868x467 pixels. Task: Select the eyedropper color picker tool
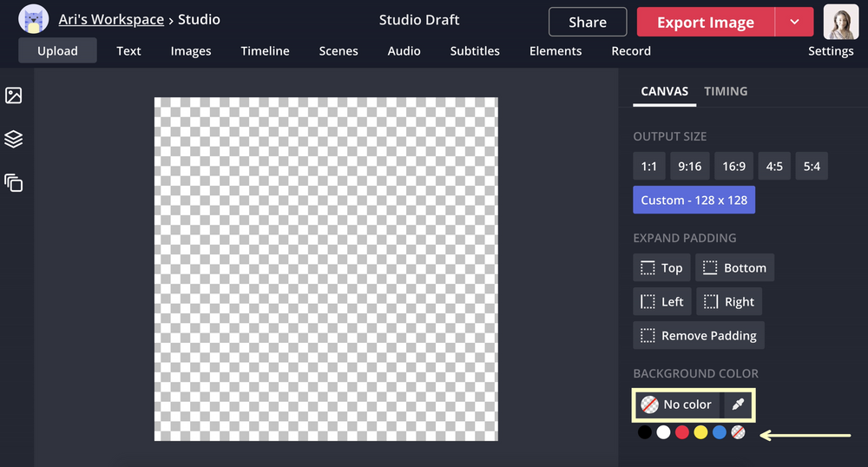click(738, 405)
